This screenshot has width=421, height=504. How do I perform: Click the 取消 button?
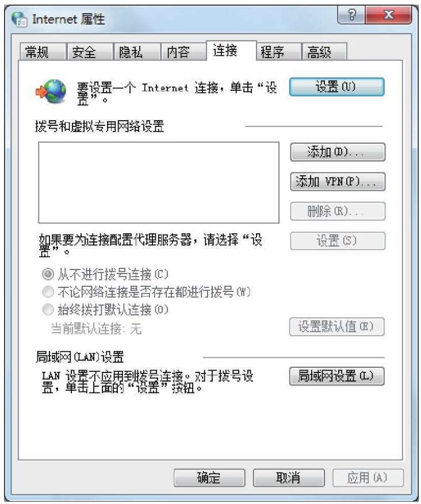click(289, 478)
